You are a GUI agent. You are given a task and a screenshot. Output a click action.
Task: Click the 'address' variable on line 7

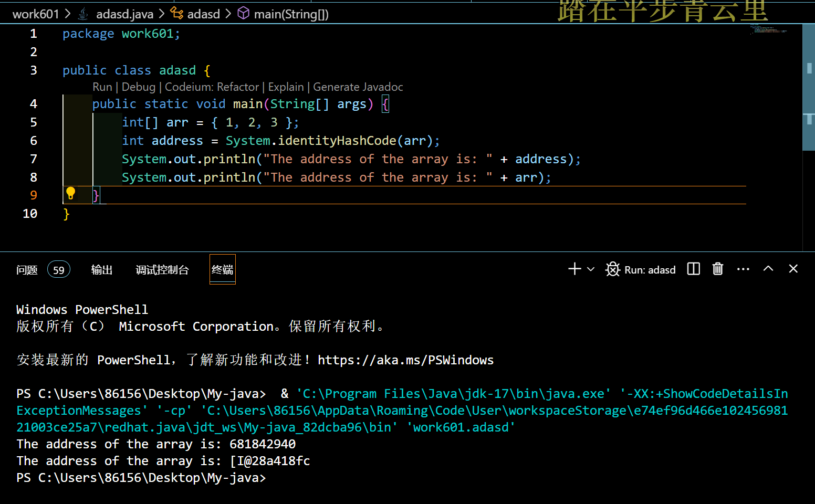pos(541,159)
